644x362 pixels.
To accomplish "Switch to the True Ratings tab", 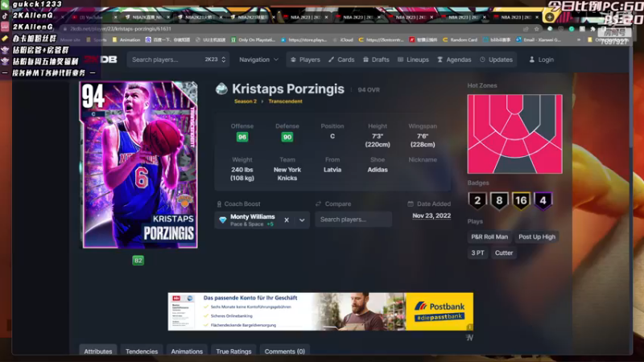I will tap(233, 351).
